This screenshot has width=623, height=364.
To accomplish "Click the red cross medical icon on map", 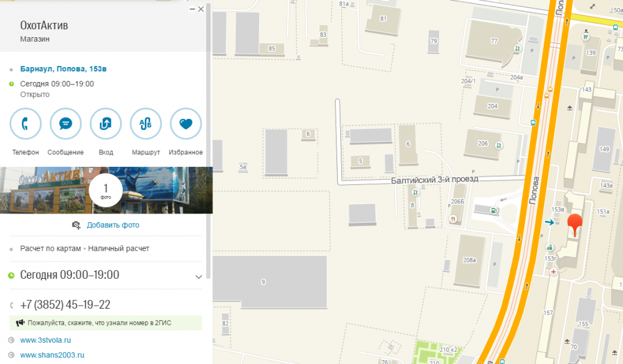I will coord(553,272).
